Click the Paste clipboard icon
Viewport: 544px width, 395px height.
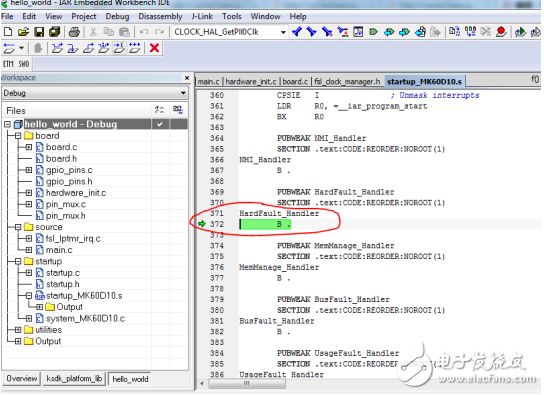coord(124,32)
